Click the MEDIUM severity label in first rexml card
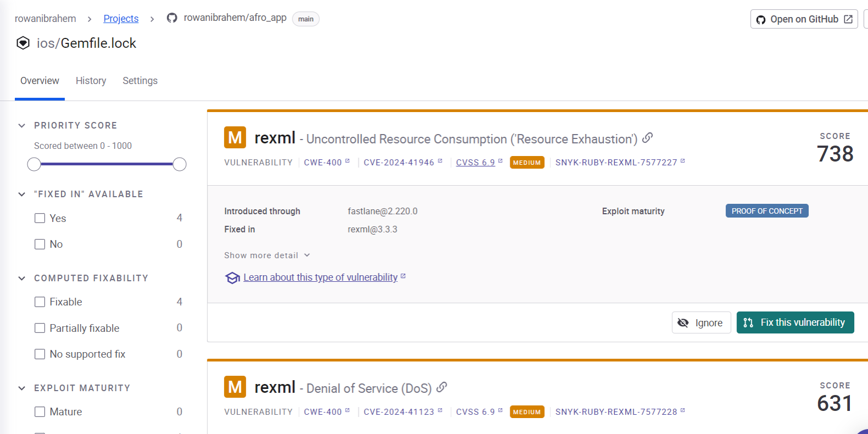The height and width of the screenshot is (434, 868). 527,163
